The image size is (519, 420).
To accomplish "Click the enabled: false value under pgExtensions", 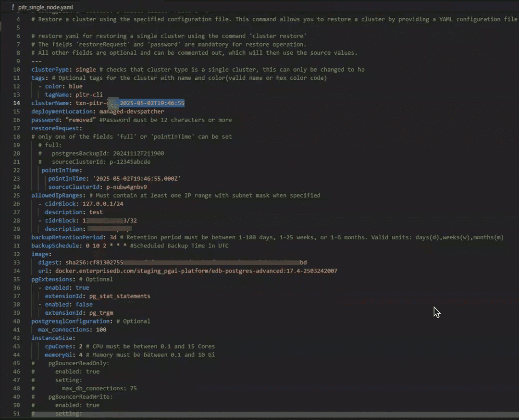I will click(x=85, y=304).
